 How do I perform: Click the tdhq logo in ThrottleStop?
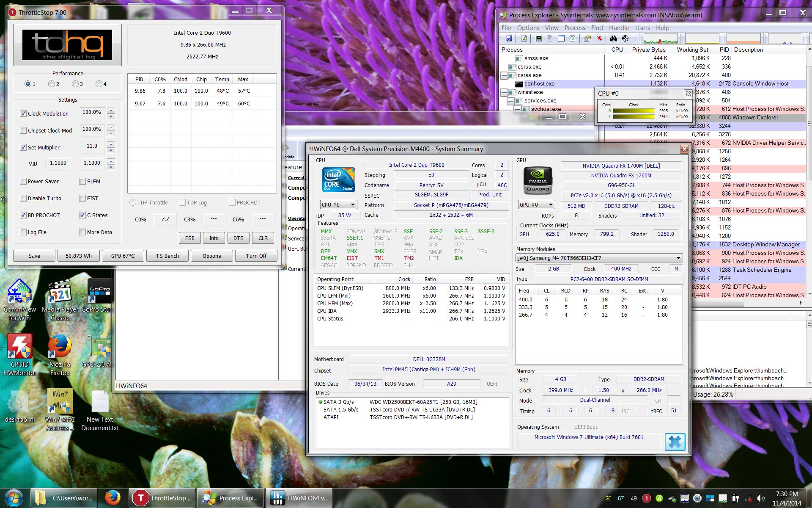point(67,45)
